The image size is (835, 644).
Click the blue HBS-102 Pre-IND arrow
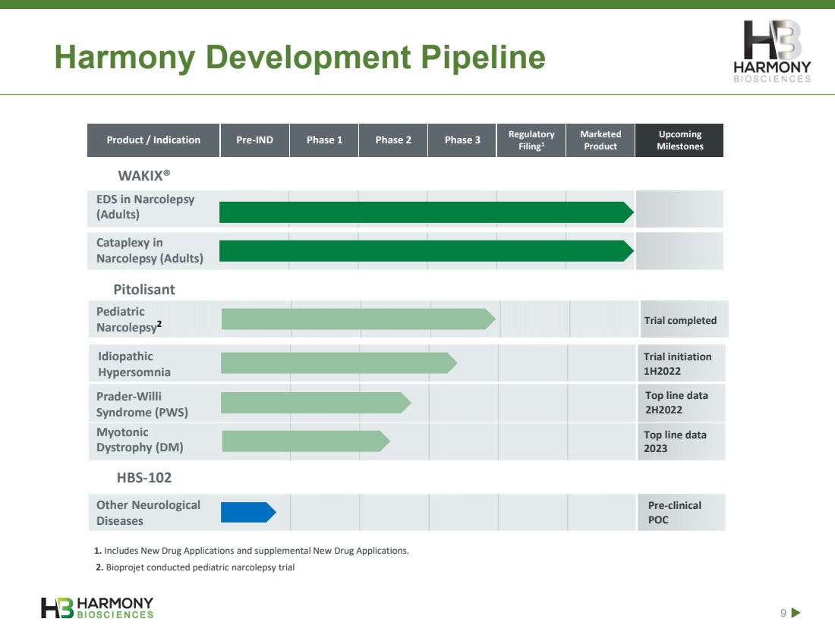coord(249,512)
